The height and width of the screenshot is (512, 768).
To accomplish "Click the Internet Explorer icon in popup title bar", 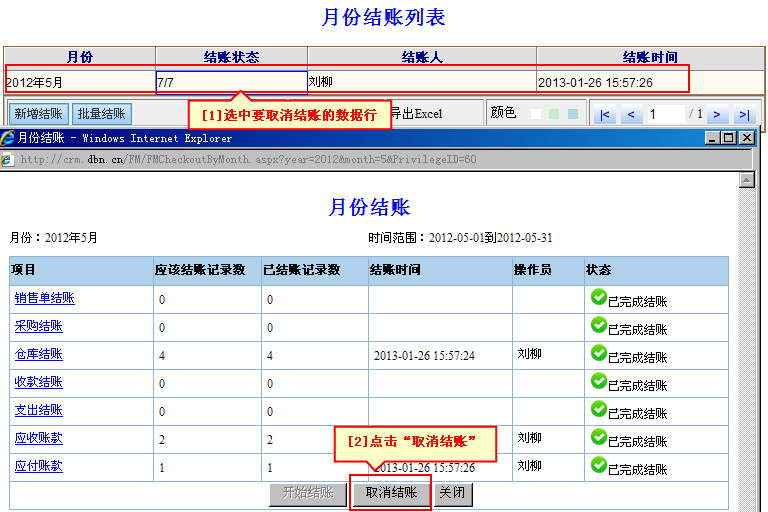I will [x=9, y=138].
